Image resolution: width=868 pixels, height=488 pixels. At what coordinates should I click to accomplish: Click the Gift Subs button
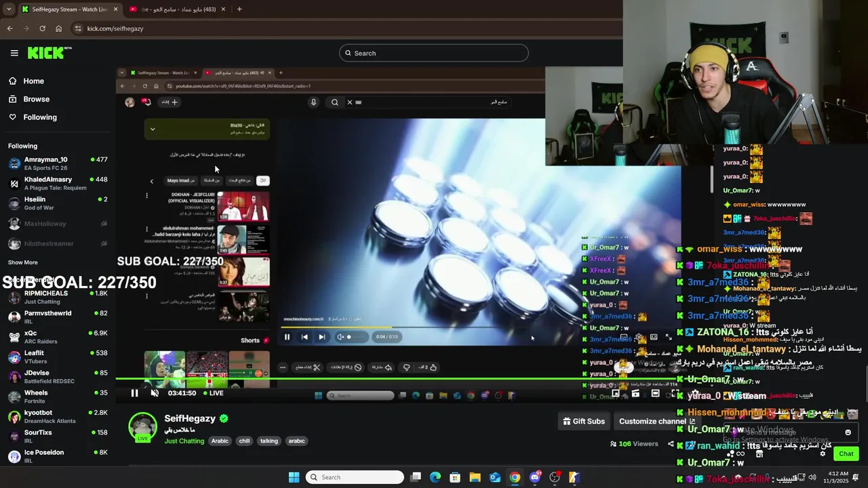pyautogui.click(x=584, y=421)
